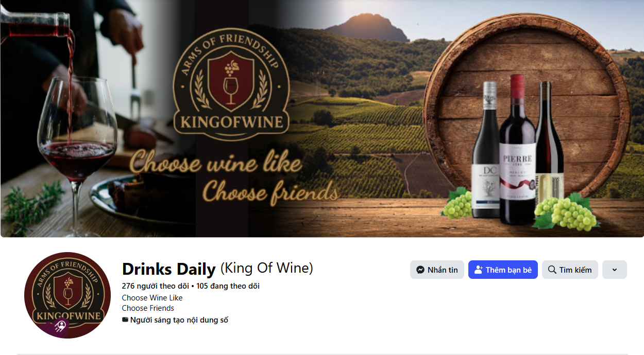Click the purple badge on profile picture
This screenshot has height=355, width=644.
coord(61,325)
